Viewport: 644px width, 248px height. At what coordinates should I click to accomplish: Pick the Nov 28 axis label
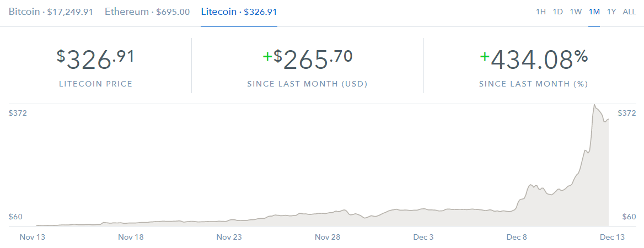(328, 238)
